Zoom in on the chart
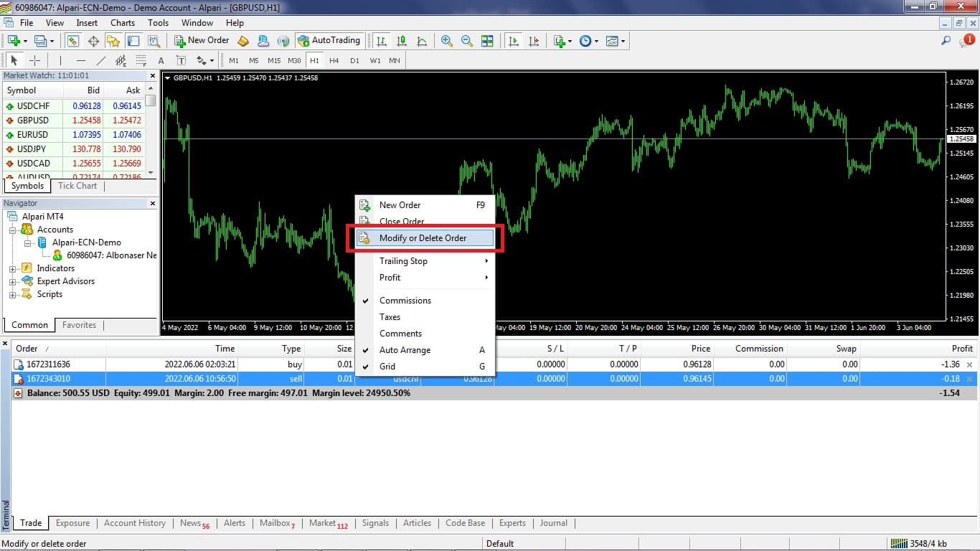 point(446,41)
